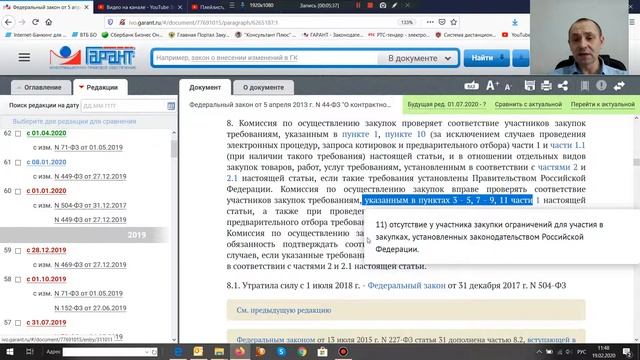Image resolution: width=640 pixels, height=360 pixels.
Task: Open 'ГАРАНТ - Законодате...' bookmark in bookmarks bar
Action: pyautogui.click(x=333, y=35)
